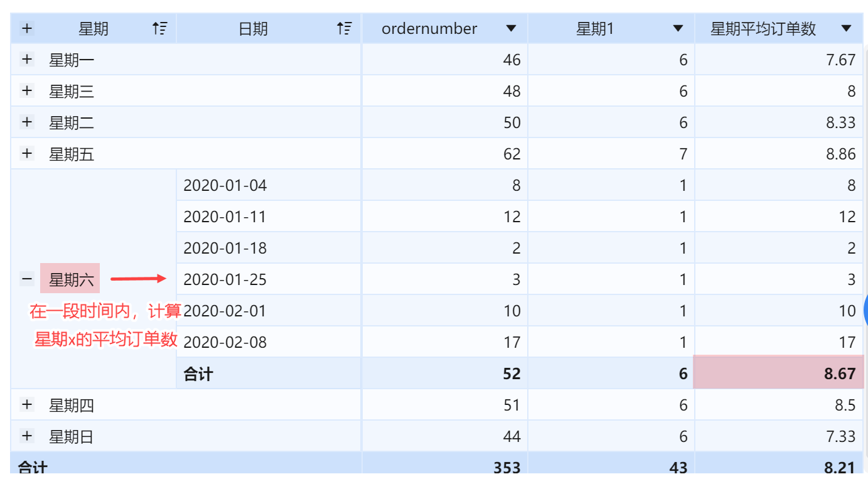Expand the 星期三 row
This screenshot has height=479, width=868.
click(26, 91)
